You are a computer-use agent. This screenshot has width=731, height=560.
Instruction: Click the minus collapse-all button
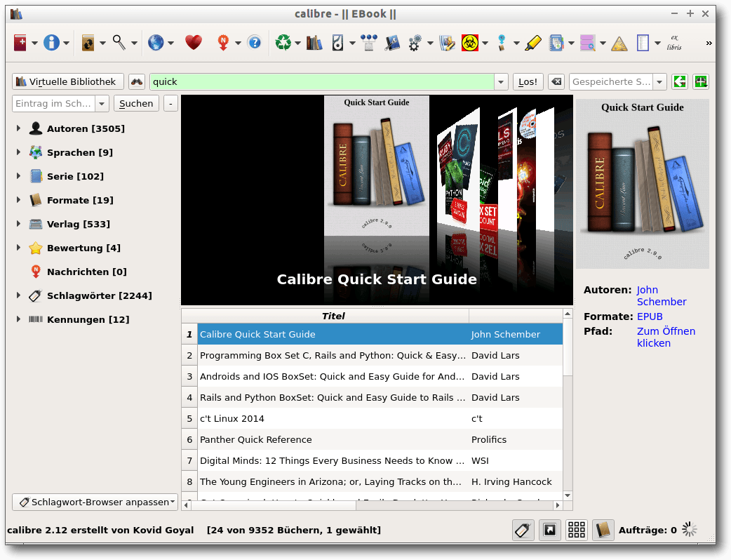[x=170, y=104]
